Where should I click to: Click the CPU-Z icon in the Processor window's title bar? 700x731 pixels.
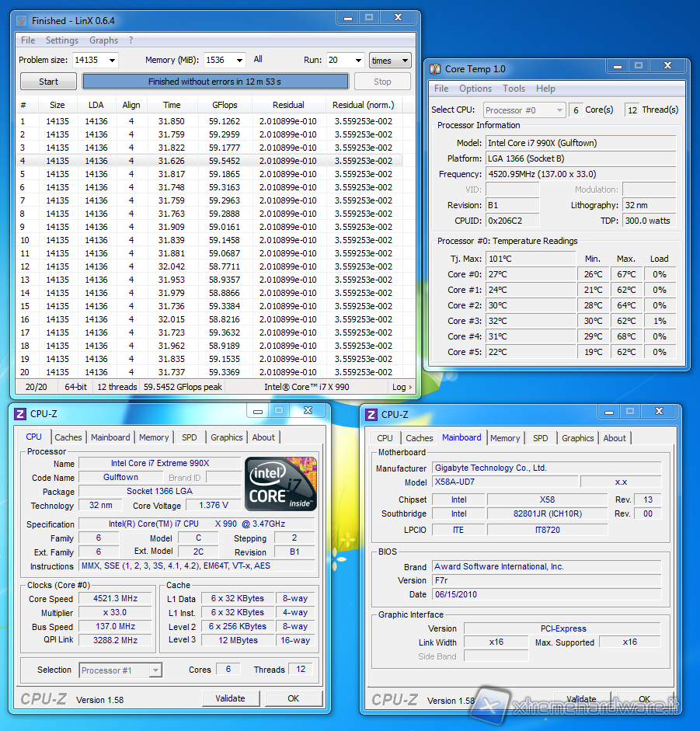[x=21, y=414]
